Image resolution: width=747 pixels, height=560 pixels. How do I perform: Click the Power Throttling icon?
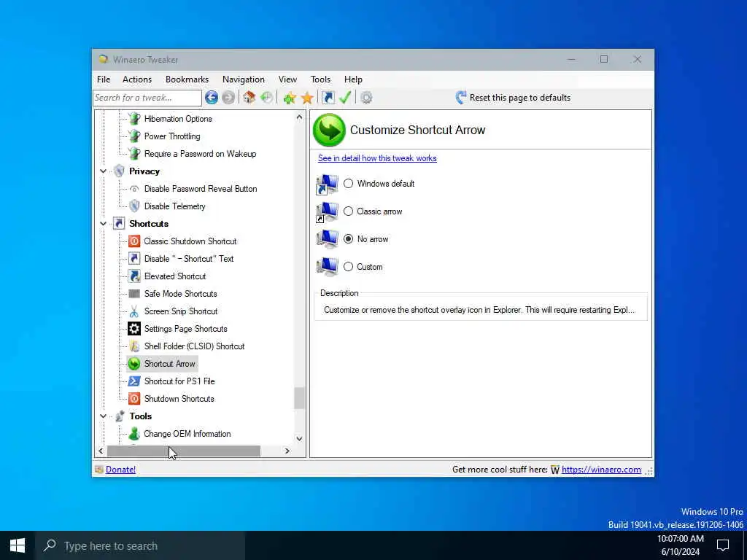[x=135, y=136]
